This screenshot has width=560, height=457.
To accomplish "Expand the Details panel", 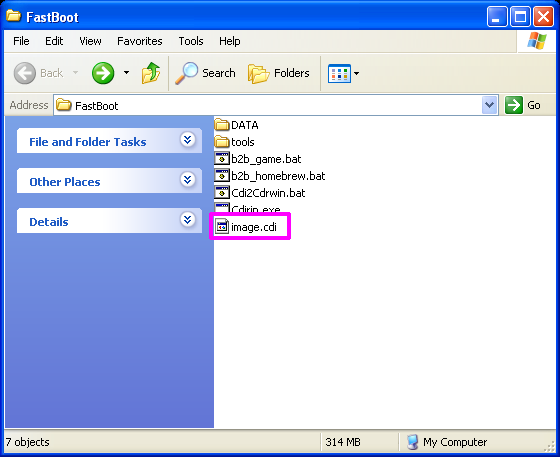I will (x=188, y=220).
